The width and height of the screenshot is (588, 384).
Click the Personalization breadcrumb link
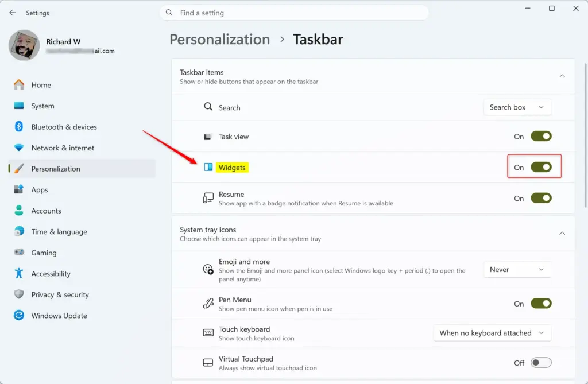(x=220, y=40)
